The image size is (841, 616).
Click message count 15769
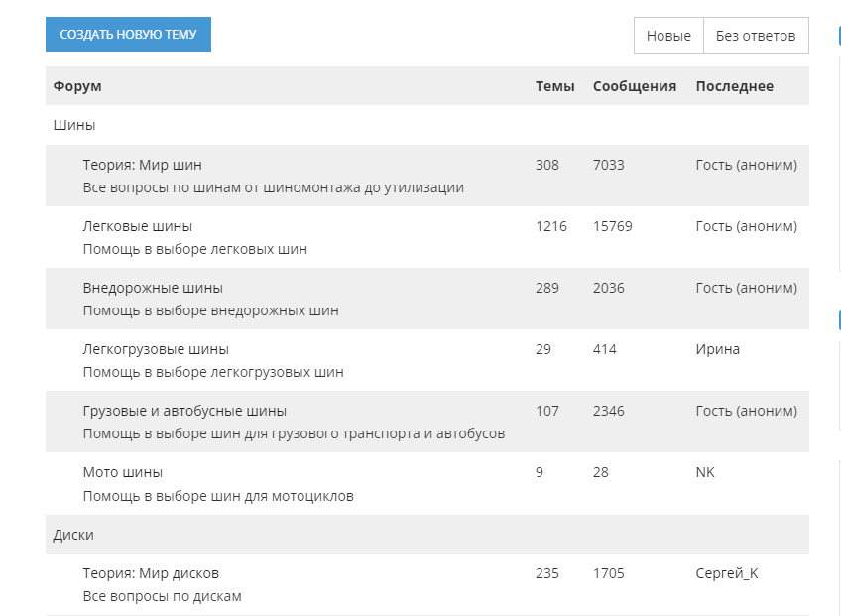[613, 226]
